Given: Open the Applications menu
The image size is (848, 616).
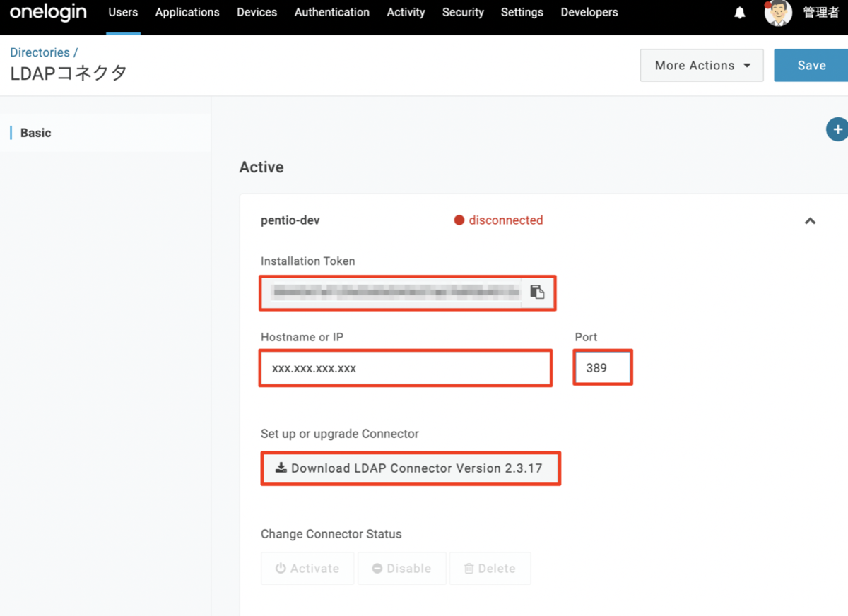Looking at the screenshot, I should pyautogui.click(x=187, y=13).
